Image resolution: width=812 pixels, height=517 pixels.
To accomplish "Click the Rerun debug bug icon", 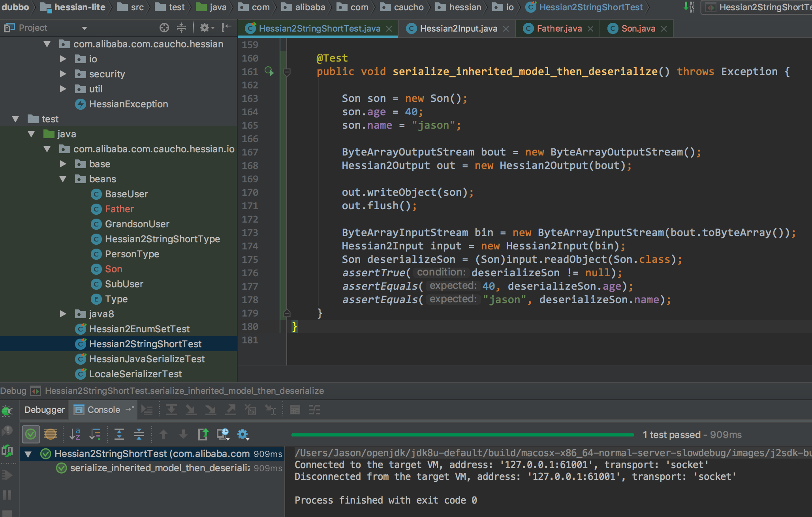I will (x=7, y=411).
